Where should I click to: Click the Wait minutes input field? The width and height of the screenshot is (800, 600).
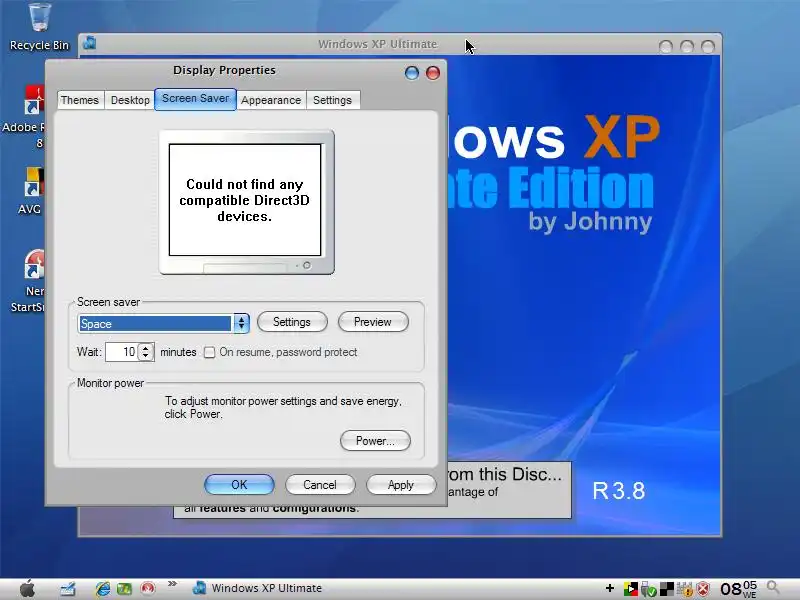(x=121, y=352)
